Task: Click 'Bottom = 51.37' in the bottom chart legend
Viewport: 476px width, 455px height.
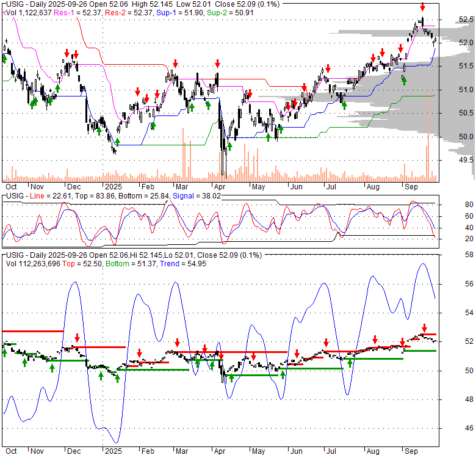Action: [131, 264]
